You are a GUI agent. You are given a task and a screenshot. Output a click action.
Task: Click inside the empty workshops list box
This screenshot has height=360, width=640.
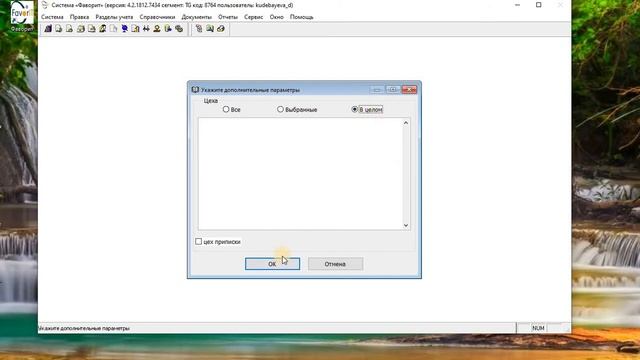click(x=300, y=174)
